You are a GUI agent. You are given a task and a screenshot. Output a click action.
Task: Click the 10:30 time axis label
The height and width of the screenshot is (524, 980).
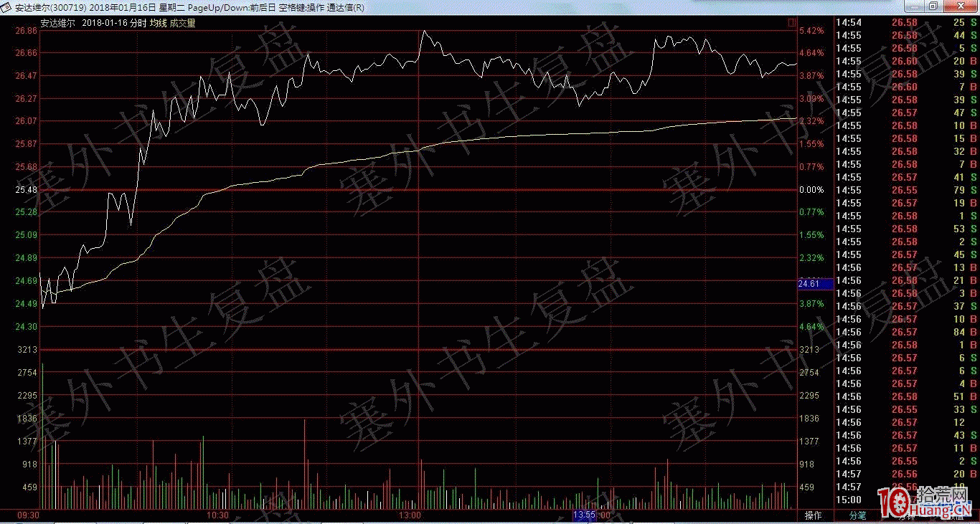(218, 515)
